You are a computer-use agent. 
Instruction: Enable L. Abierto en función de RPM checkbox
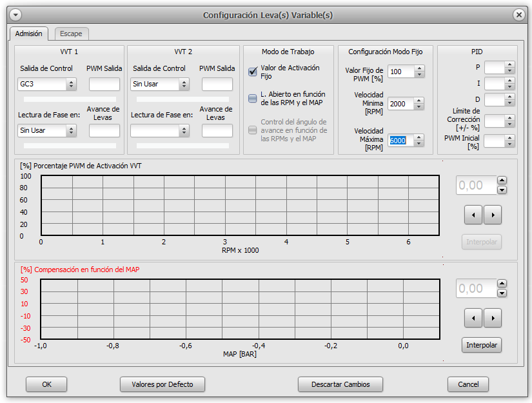coord(253,99)
